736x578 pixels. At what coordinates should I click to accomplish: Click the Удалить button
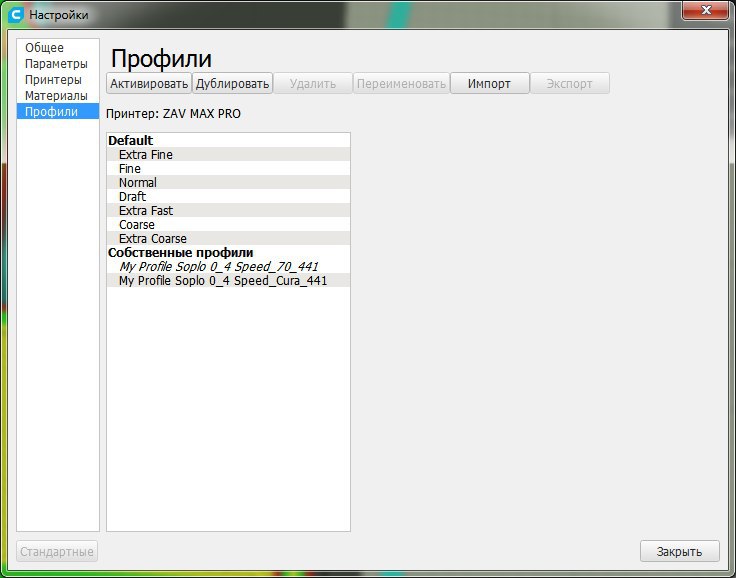click(x=313, y=84)
